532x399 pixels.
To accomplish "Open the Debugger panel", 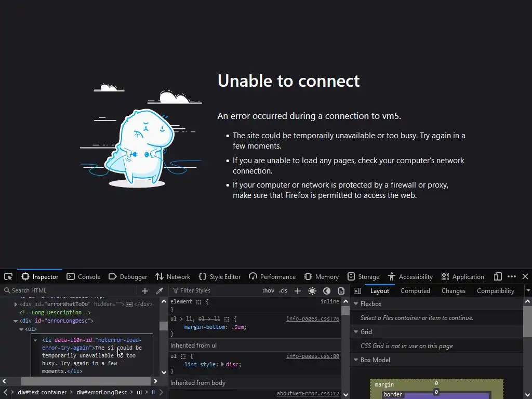I will pyautogui.click(x=128, y=276).
